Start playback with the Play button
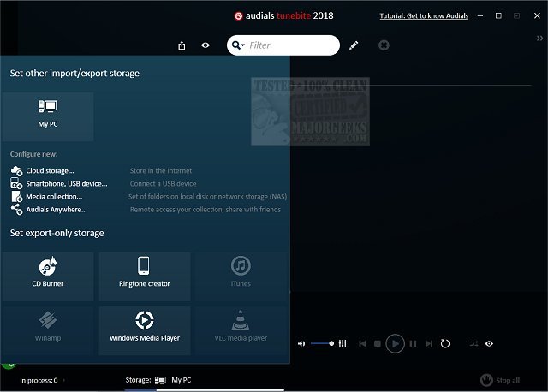548x392 pixels. pyautogui.click(x=396, y=344)
